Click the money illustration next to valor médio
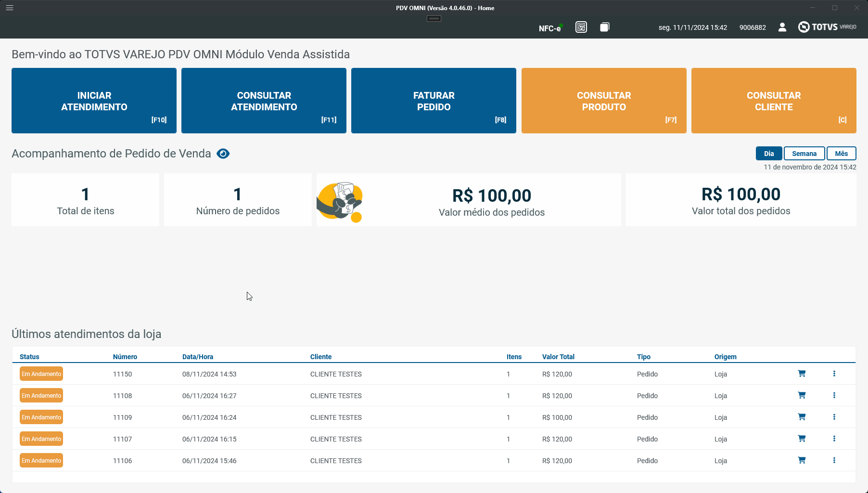868x493 pixels. click(340, 201)
